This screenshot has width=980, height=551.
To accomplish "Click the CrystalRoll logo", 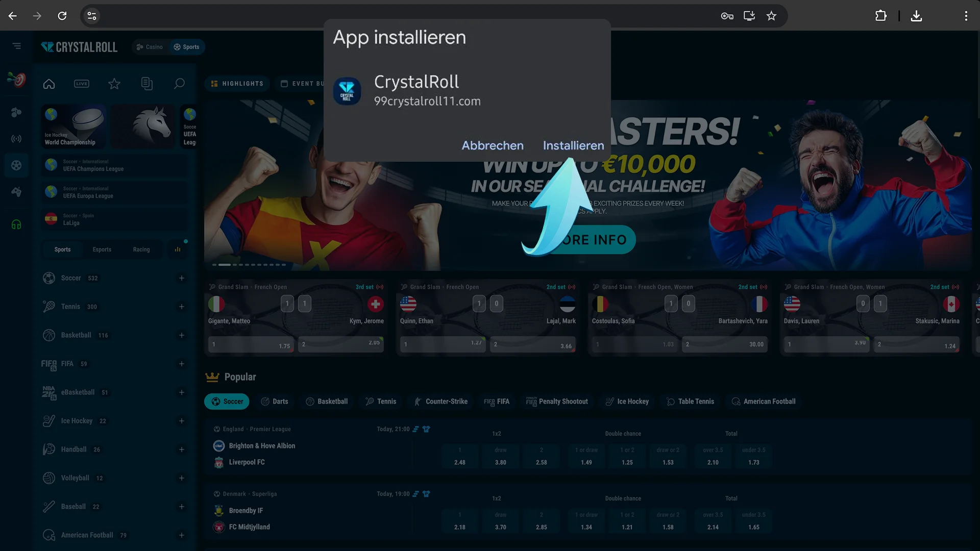I will 79,47.
